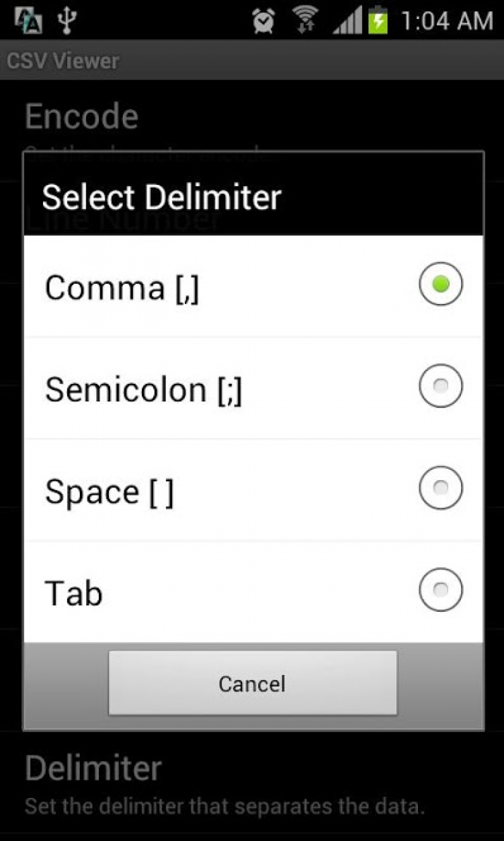Tap the cellular signal bars icon
Viewport: 504px width, 841px height.
click(346, 21)
